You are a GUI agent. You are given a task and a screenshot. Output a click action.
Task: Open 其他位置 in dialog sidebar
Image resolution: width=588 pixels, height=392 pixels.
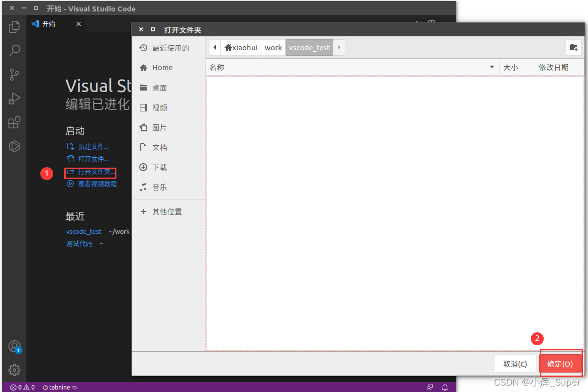(x=169, y=211)
